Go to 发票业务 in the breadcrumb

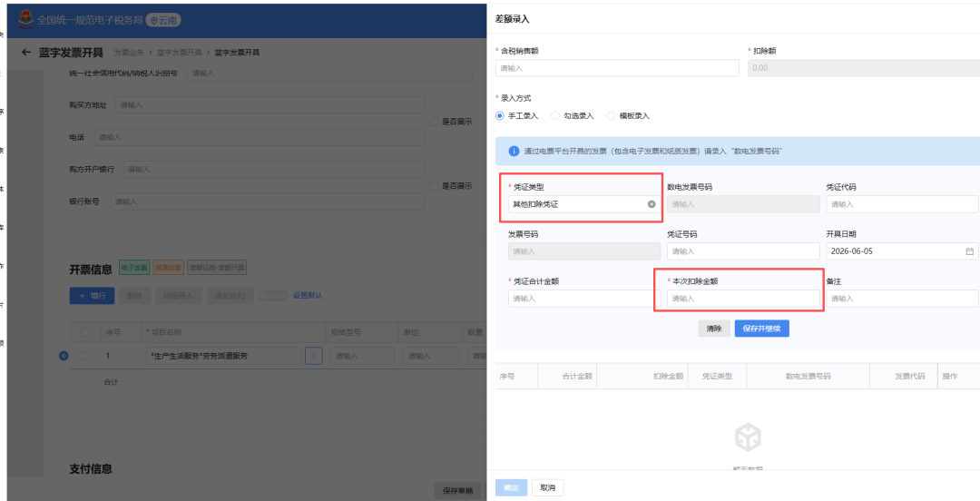click(x=129, y=53)
